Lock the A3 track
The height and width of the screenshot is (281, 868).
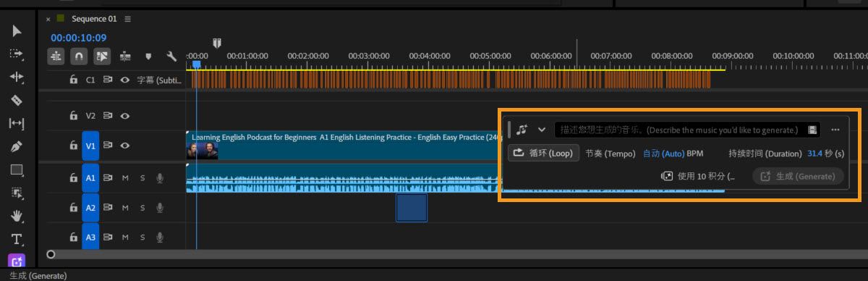click(x=74, y=237)
